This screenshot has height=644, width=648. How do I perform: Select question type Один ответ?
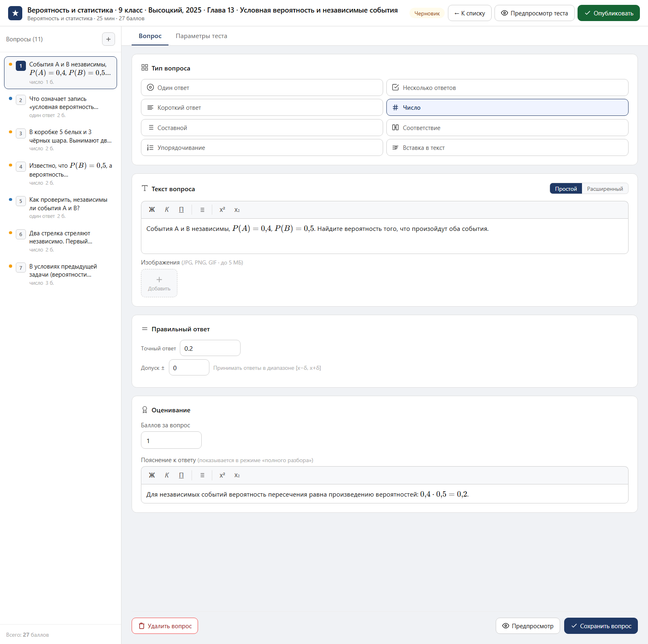(x=262, y=87)
